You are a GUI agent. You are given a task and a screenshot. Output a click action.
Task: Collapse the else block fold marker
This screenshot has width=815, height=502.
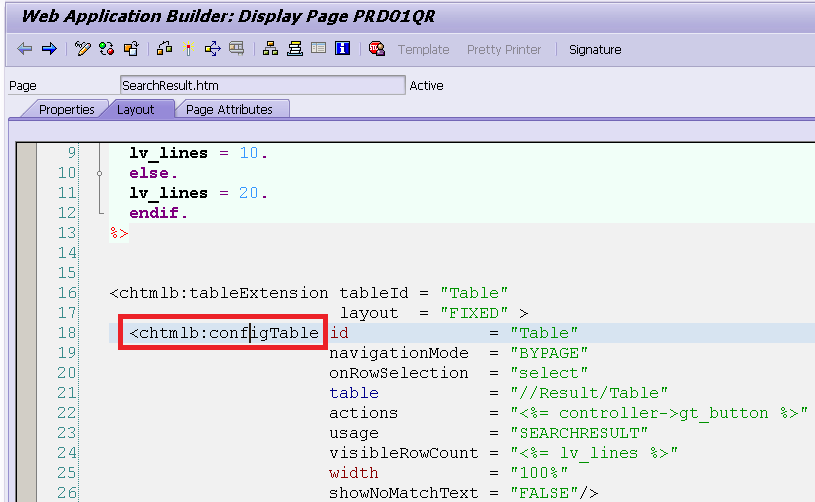point(99,174)
